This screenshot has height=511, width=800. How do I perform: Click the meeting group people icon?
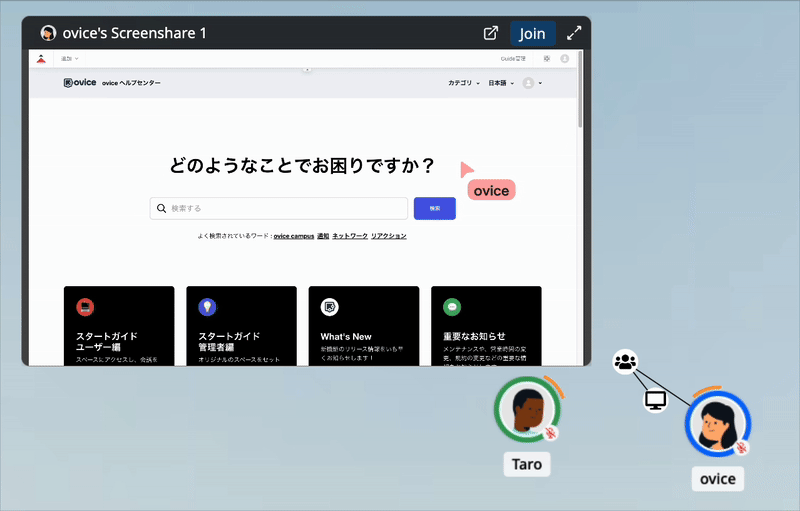[x=625, y=362]
